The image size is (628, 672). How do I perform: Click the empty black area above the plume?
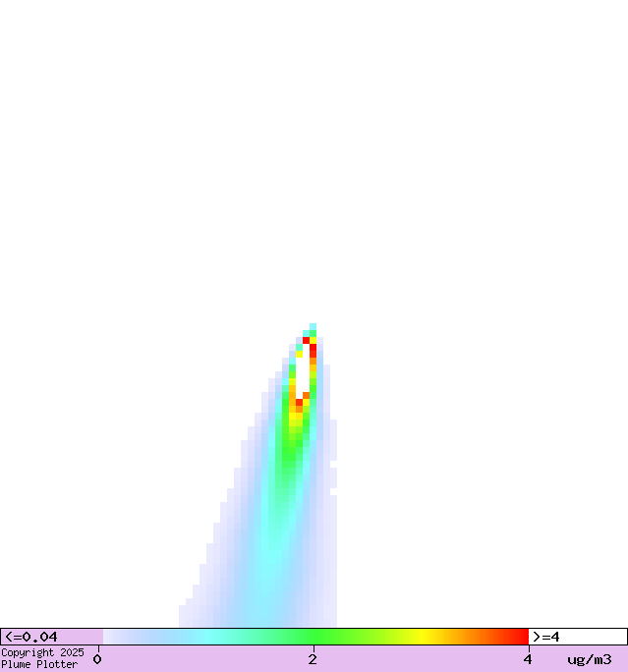[x=314, y=147]
